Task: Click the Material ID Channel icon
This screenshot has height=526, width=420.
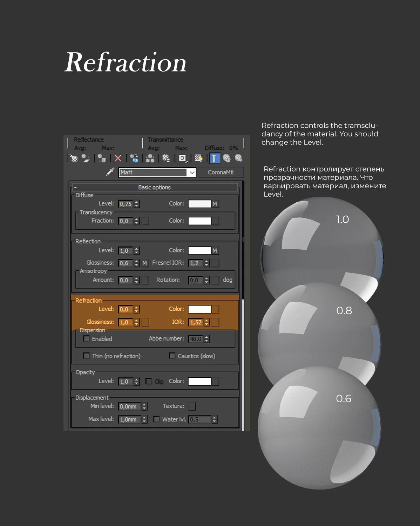Action: pyautogui.click(x=183, y=158)
